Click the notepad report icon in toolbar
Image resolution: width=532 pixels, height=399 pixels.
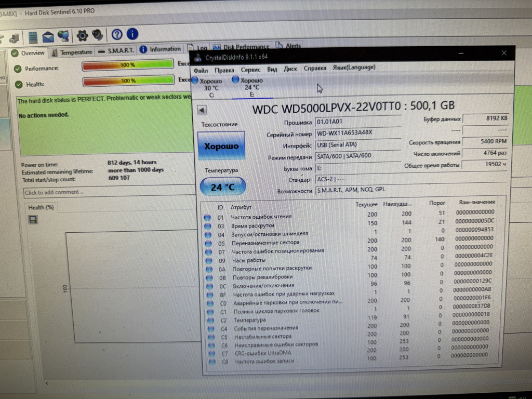(x=33, y=37)
